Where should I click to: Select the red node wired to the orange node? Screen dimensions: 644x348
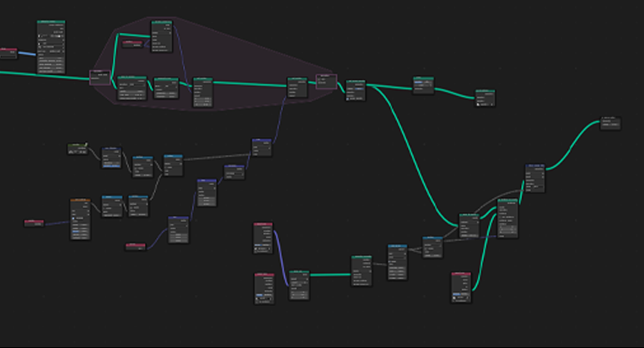(x=34, y=222)
